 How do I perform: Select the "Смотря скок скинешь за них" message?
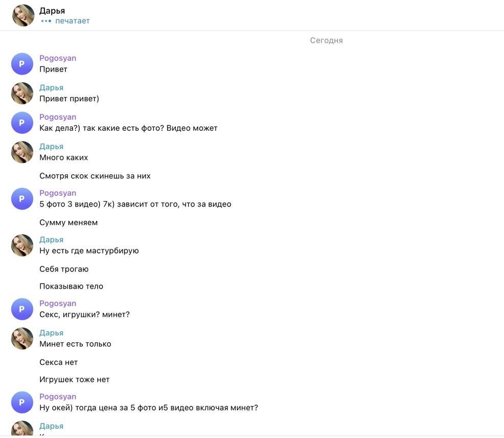click(95, 176)
